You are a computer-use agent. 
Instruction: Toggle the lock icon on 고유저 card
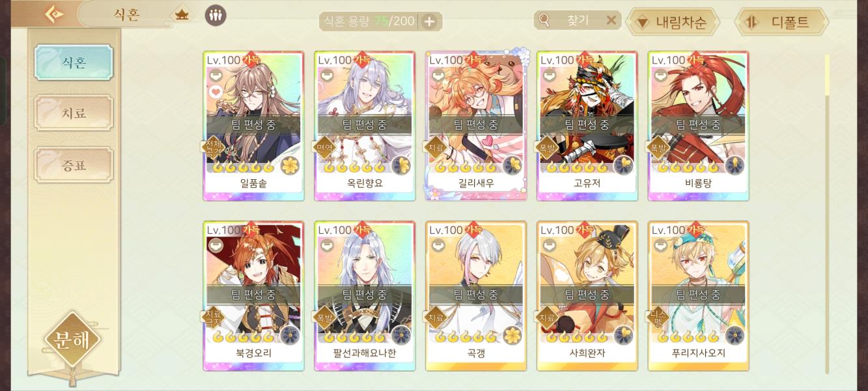coord(549,76)
